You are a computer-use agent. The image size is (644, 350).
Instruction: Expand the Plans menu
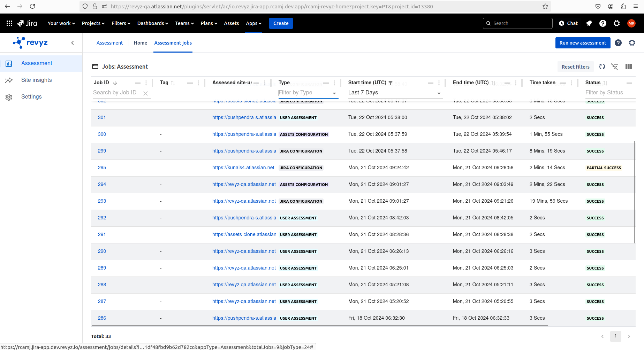click(209, 23)
